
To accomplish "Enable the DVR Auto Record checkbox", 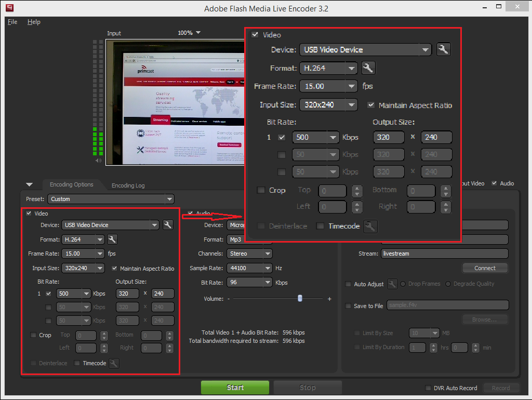I will click(x=428, y=388).
